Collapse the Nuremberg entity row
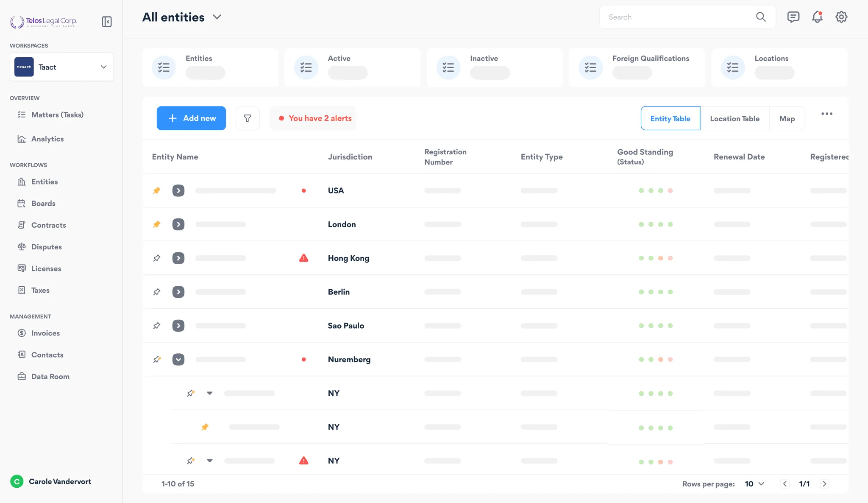 [178, 360]
